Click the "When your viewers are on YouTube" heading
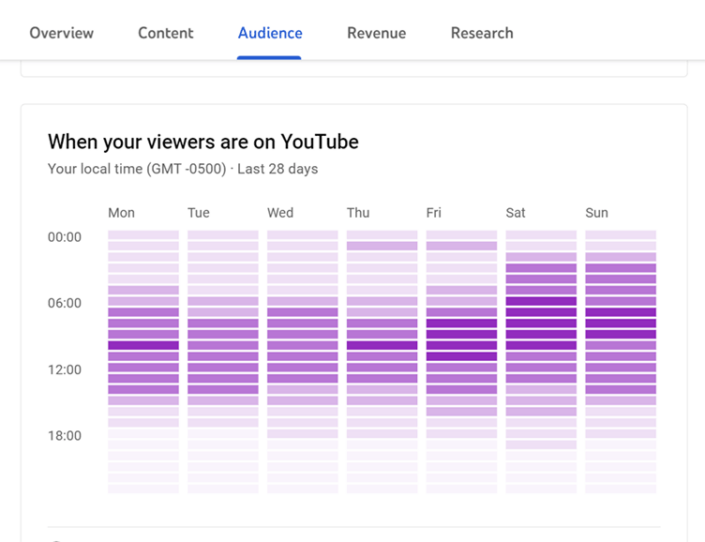The height and width of the screenshot is (542, 705). point(203,142)
